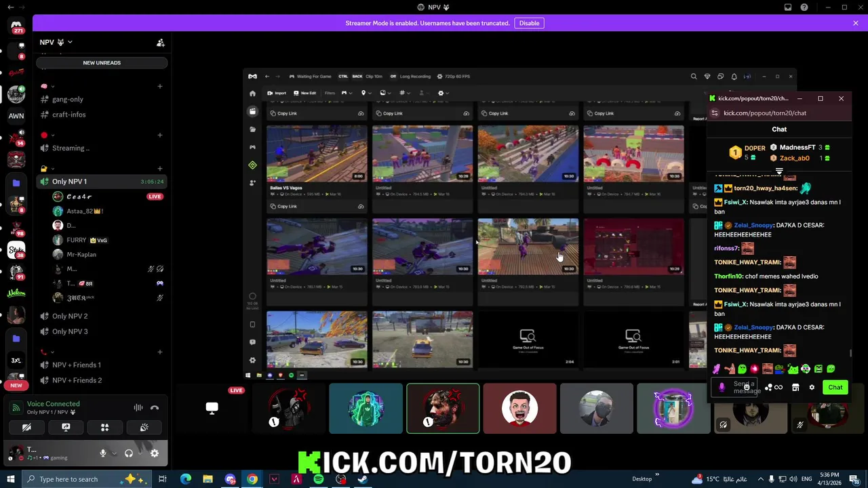Open the Medal games controller sidebar icon
Image resolution: width=868 pixels, height=488 pixels.
point(252,147)
